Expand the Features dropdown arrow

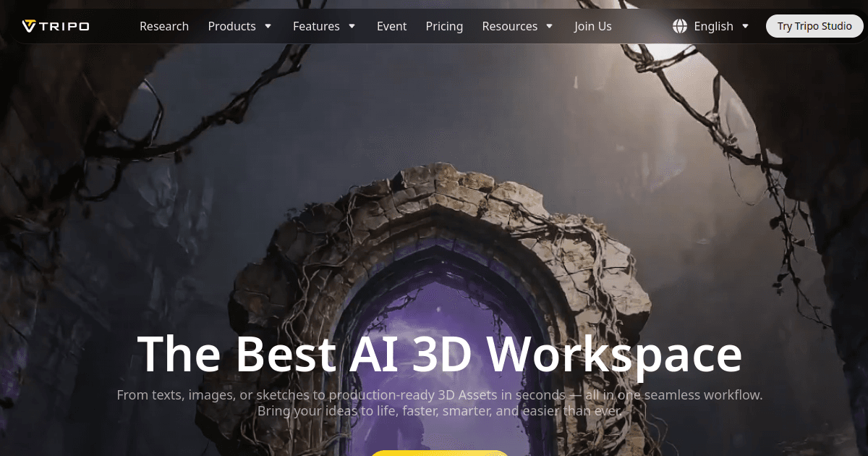click(x=352, y=26)
